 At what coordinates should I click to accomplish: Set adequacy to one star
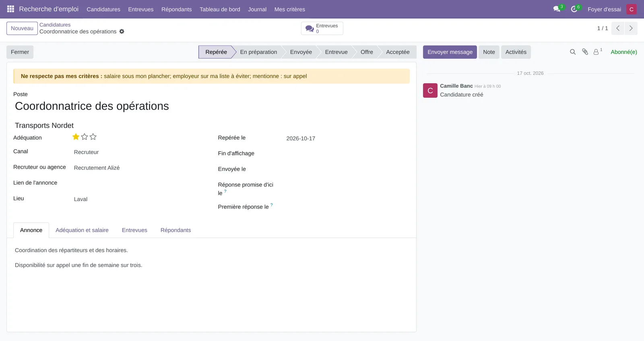(x=76, y=137)
